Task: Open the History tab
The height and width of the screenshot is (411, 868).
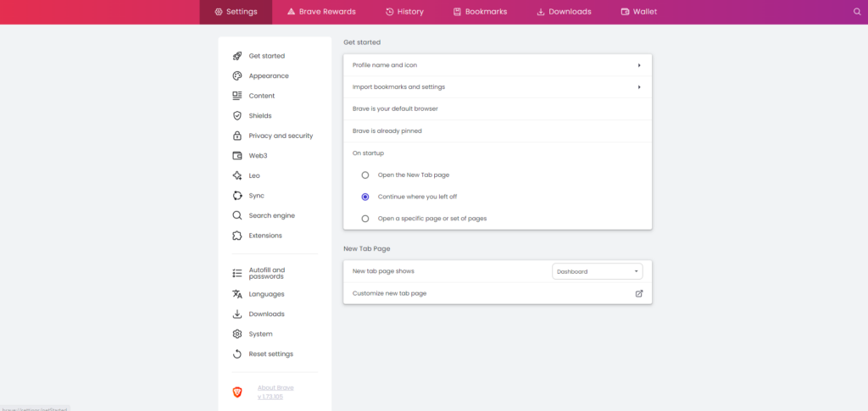Action: pos(404,12)
